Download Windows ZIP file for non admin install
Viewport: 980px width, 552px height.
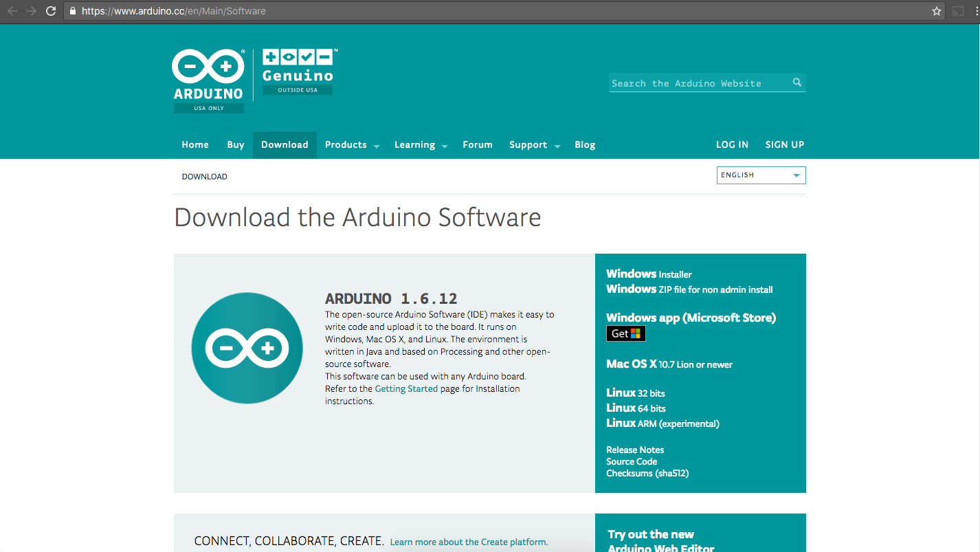coord(689,289)
